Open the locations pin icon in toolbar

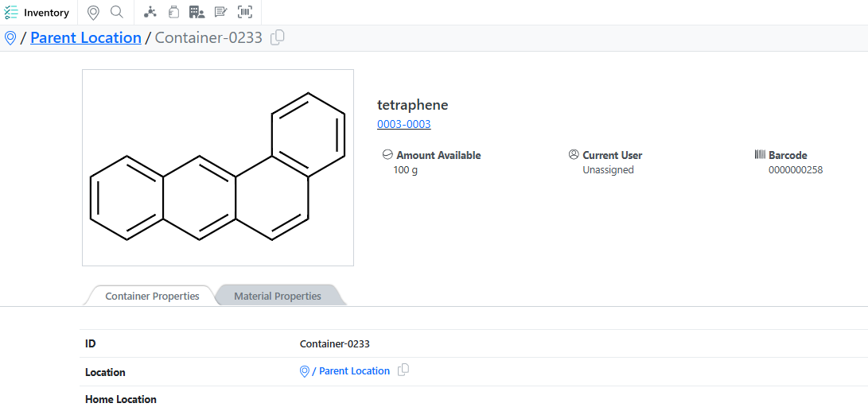tap(93, 13)
